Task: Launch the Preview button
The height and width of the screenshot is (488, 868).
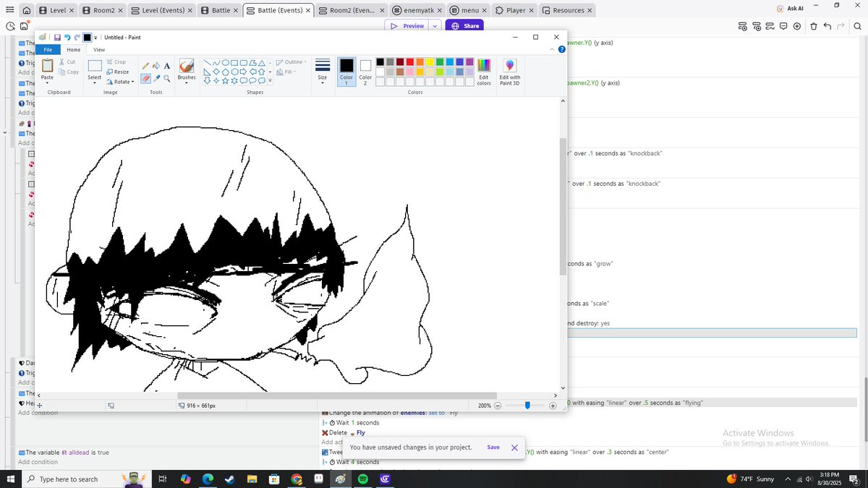Action: (x=407, y=26)
